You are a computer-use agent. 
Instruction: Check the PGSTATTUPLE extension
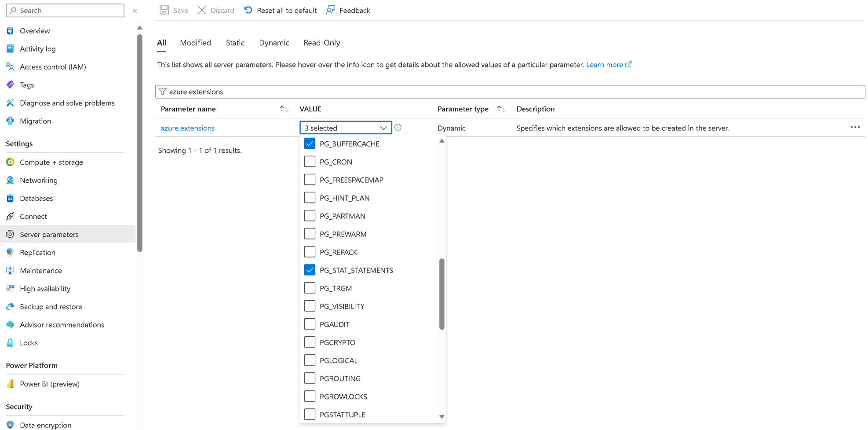pos(310,415)
